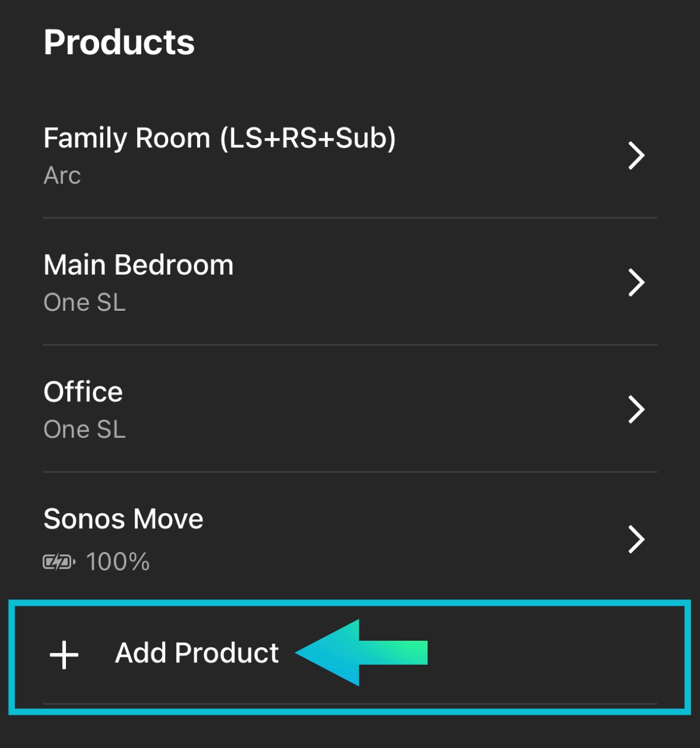The height and width of the screenshot is (748, 700).
Task: Click the Arc model label under Family Room
Action: pos(62,175)
